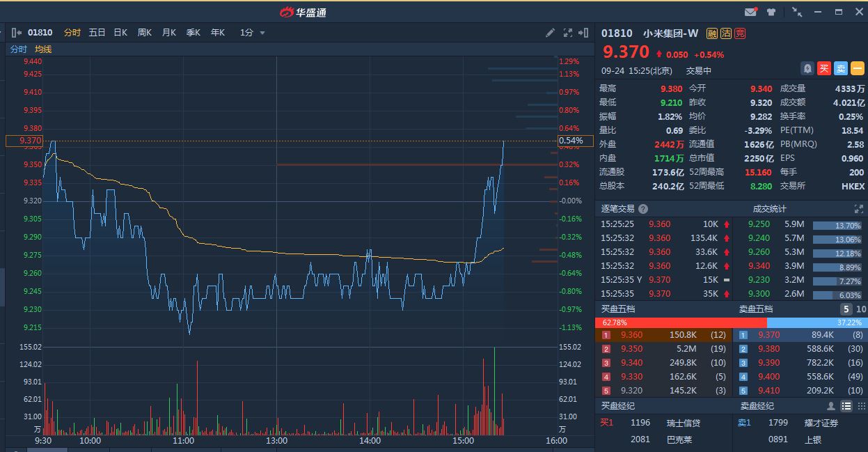The image size is (868, 452).
Task: Click the yellow minus remove button
Action: tap(858, 68)
